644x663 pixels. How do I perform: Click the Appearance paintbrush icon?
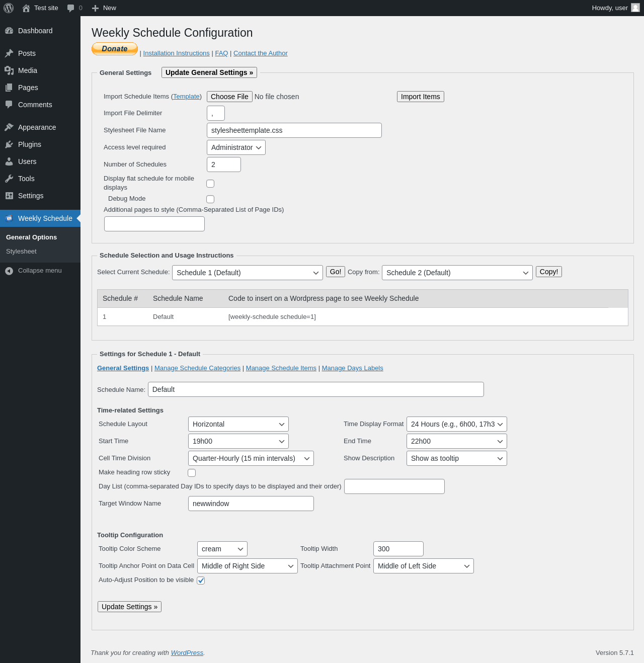point(9,127)
